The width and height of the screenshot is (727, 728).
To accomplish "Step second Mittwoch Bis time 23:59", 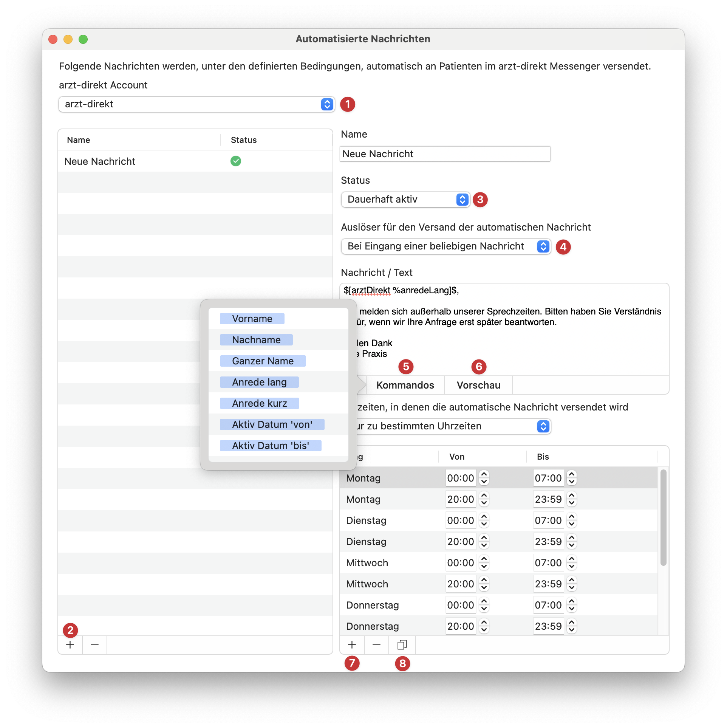I will 572,584.
